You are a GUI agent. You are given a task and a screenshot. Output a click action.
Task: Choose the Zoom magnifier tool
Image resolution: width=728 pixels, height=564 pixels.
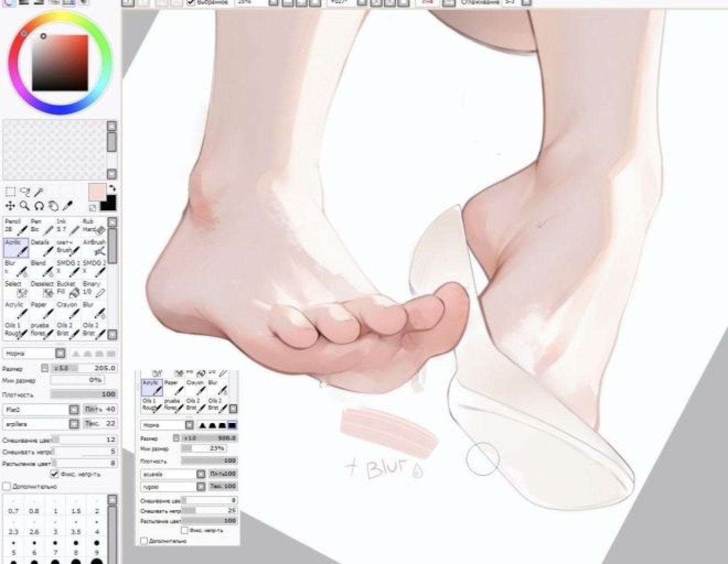click(24, 206)
